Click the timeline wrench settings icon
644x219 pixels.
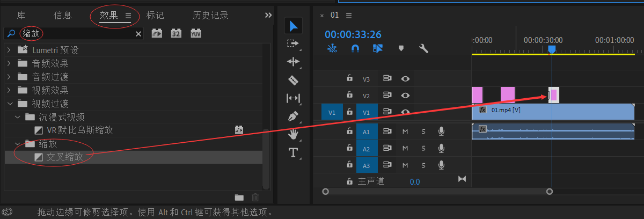click(x=423, y=48)
